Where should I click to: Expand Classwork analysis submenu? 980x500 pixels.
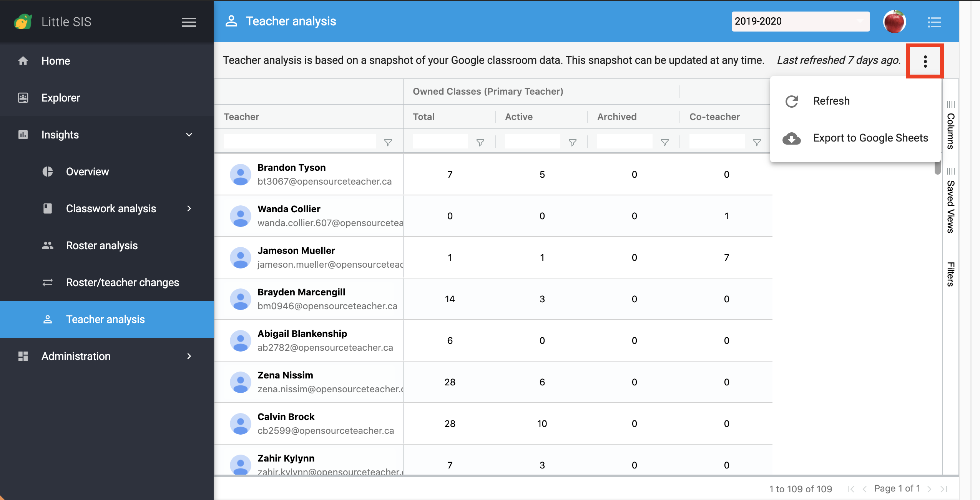coord(189,208)
